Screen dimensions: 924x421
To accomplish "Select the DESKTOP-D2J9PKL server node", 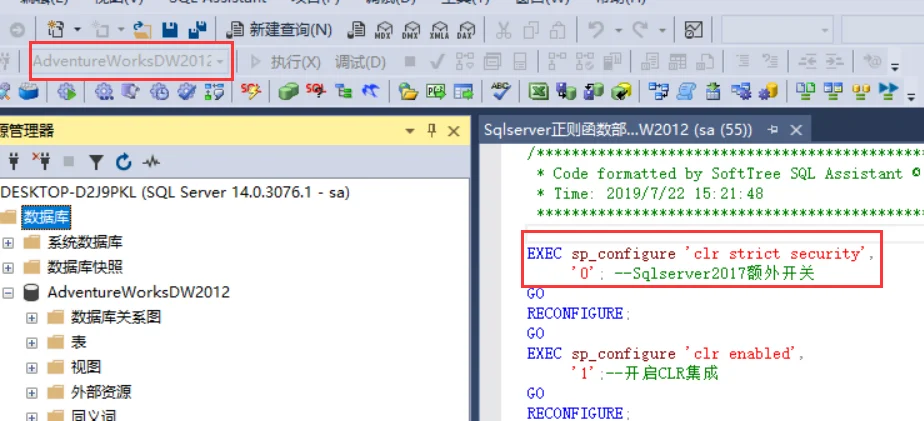I will click(176, 192).
